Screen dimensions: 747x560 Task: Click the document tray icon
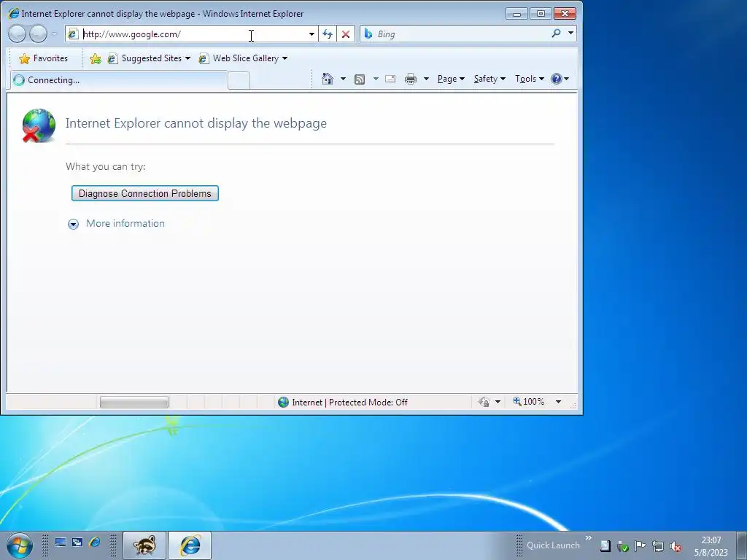click(x=605, y=546)
